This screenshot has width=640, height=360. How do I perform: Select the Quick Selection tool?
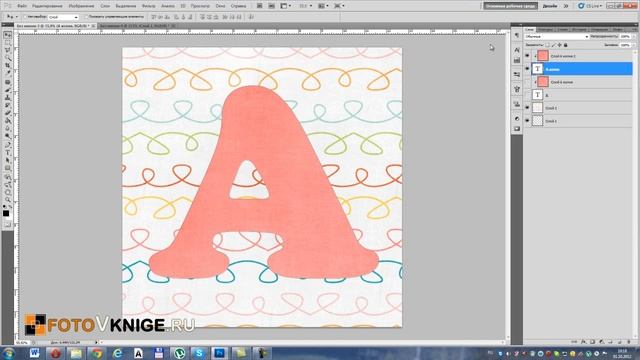pos(7,58)
